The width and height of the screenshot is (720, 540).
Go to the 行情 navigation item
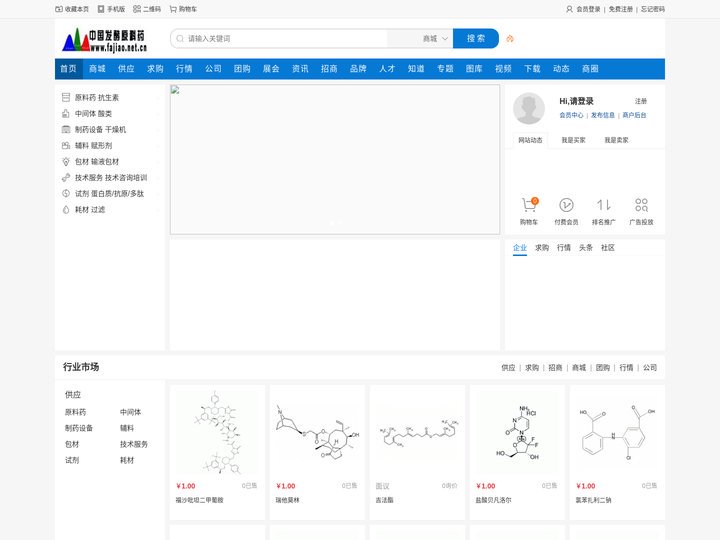[x=184, y=69]
